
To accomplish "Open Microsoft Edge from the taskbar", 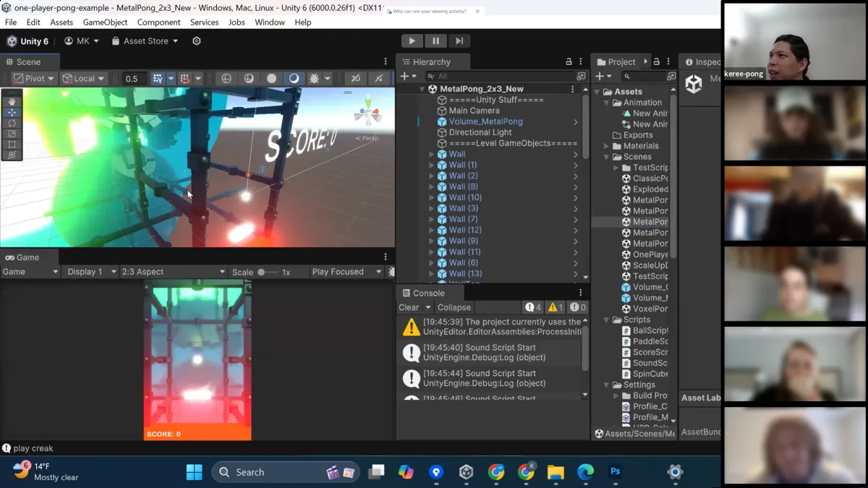I will pos(585,472).
